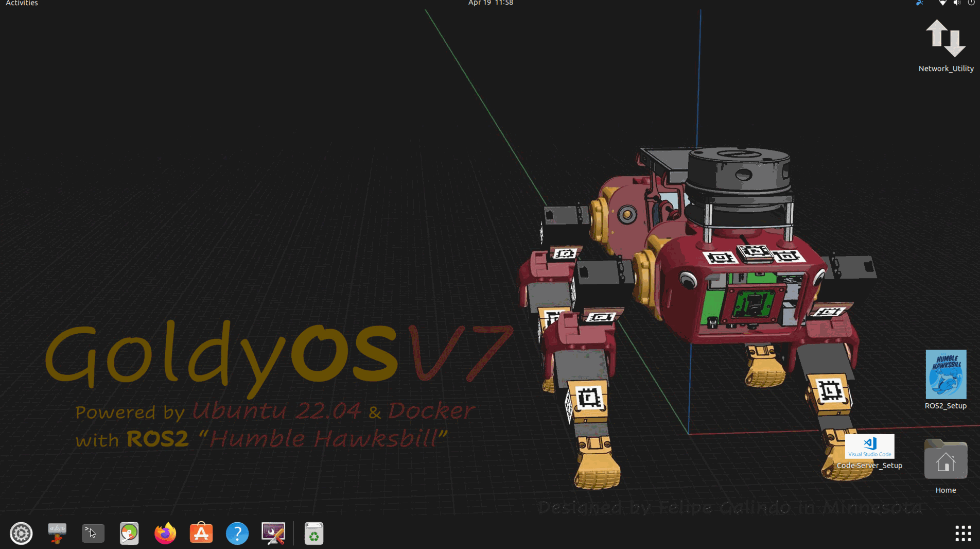Select the ROS2_Setup Humble Hawksbill desktop icon
The height and width of the screenshot is (549, 980).
pos(946,380)
